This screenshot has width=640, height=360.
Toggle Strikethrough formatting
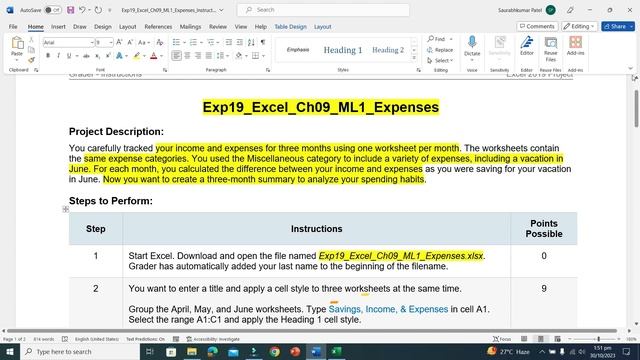(x=86, y=56)
